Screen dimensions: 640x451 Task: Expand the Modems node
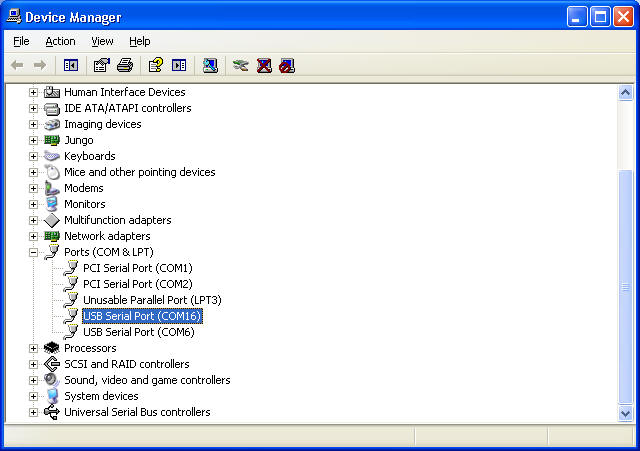[33, 188]
